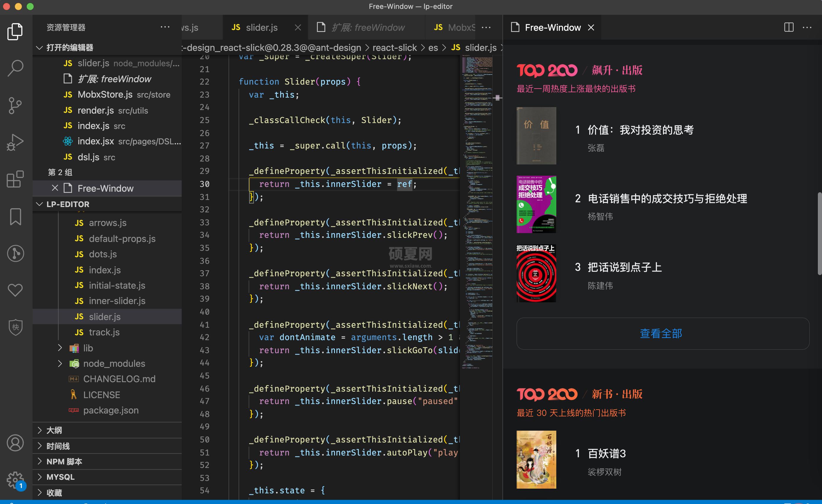
Task: Close the slider.js tab
Action: pyautogui.click(x=298, y=27)
